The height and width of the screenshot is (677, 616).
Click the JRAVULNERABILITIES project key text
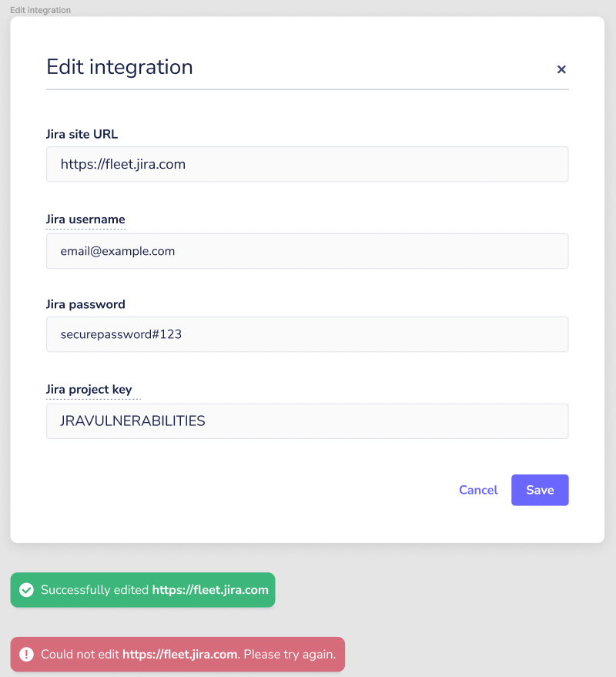132,421
